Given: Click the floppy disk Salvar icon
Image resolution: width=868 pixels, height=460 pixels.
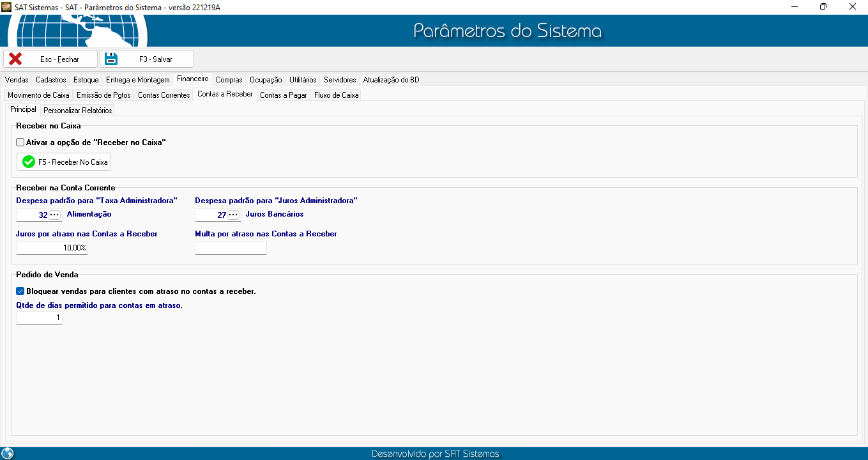Looking at the screenshot, I should [111, 59].
